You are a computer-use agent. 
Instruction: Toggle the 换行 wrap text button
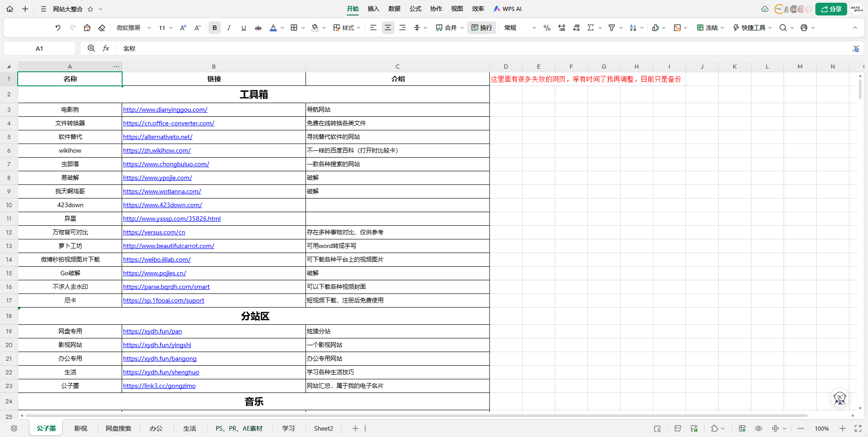pyautogui.click(x=482, y=28)
